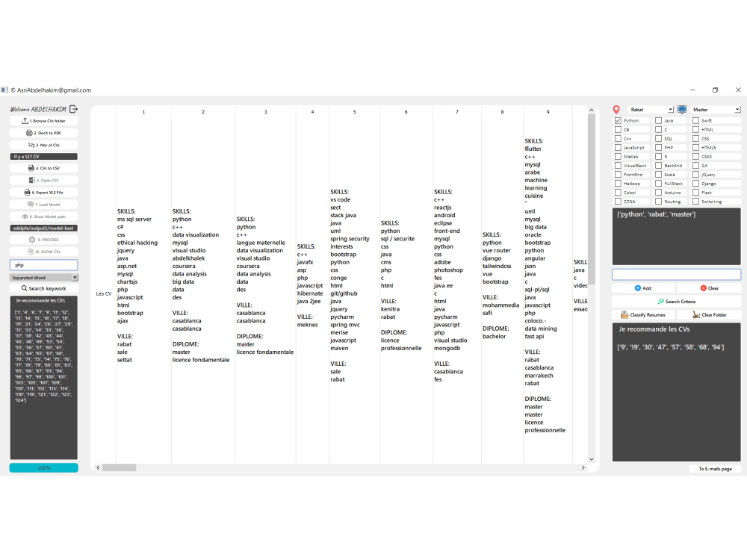Click the right arrow of the horizontal scrollbar
Screen dimensions: 747x560
[583, 468]
